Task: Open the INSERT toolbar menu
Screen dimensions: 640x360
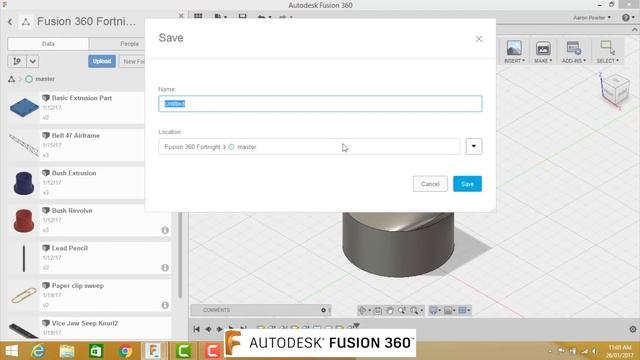Action: click(514, 52)
